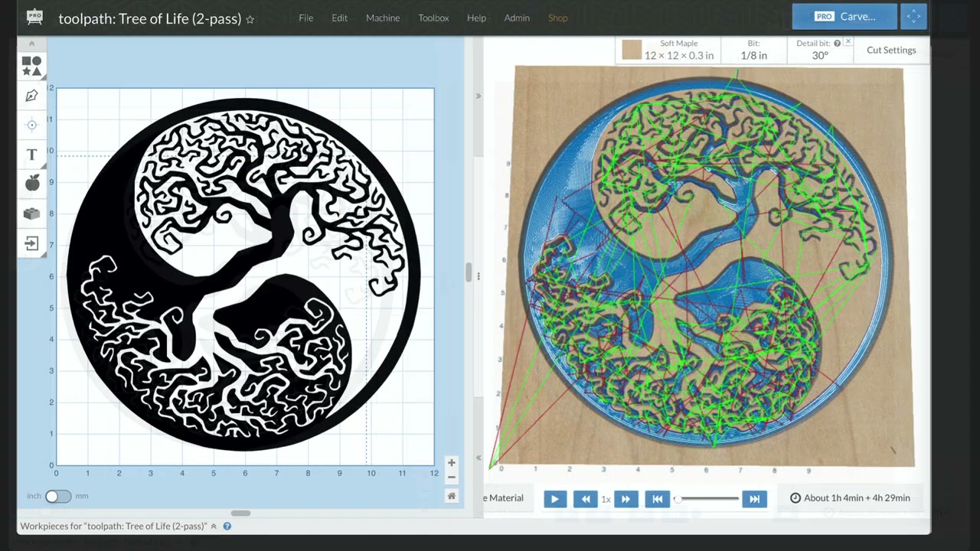Jump to simulation end

(754, 499)
